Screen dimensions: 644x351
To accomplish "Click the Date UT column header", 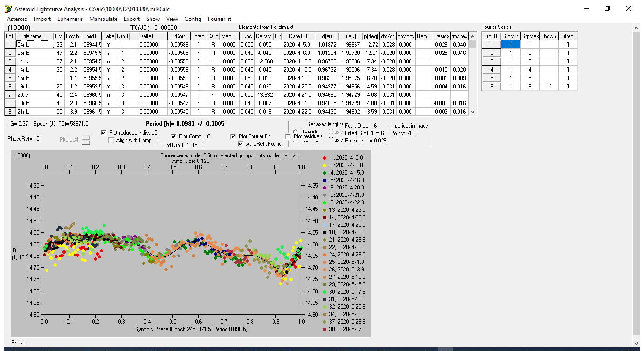I will [298, 36].
